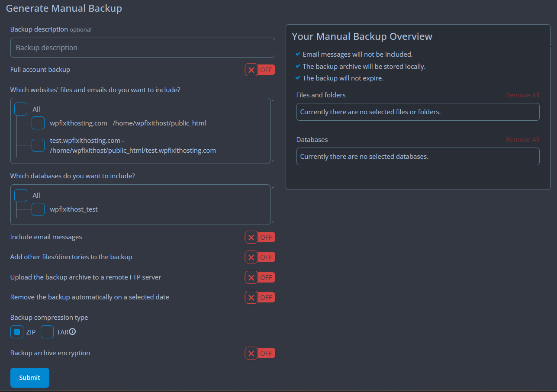Check wpfixithost_test database checkbox
This screenshot has height=392, width=557.
[x=38, y=209]
